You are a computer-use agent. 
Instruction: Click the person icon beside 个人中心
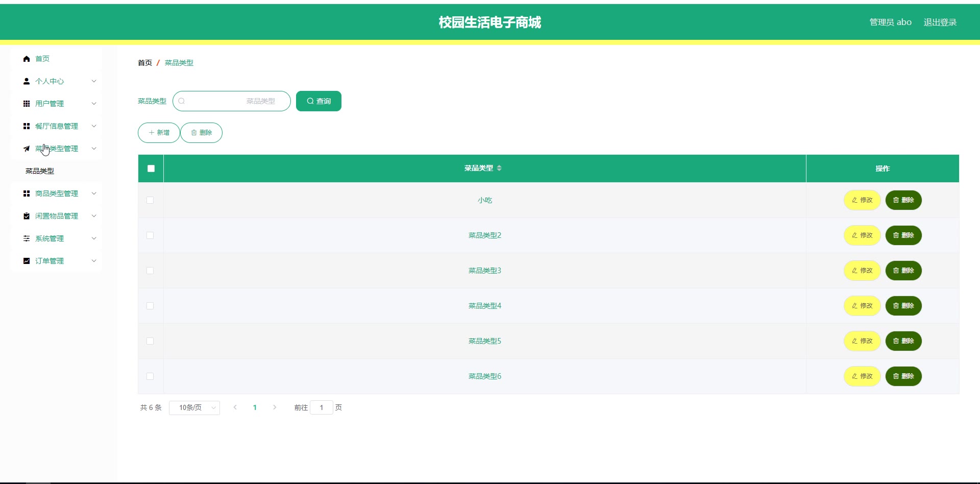coord(27,81)
